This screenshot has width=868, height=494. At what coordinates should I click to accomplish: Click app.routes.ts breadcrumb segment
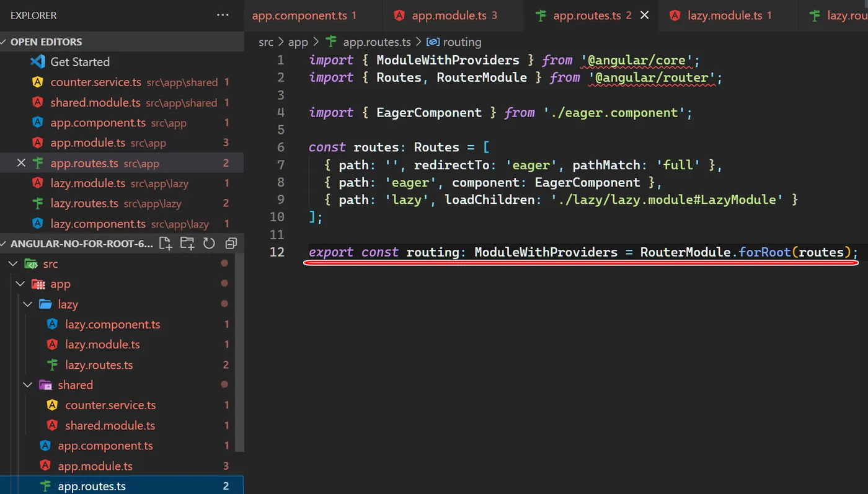(x=377, y=42)
